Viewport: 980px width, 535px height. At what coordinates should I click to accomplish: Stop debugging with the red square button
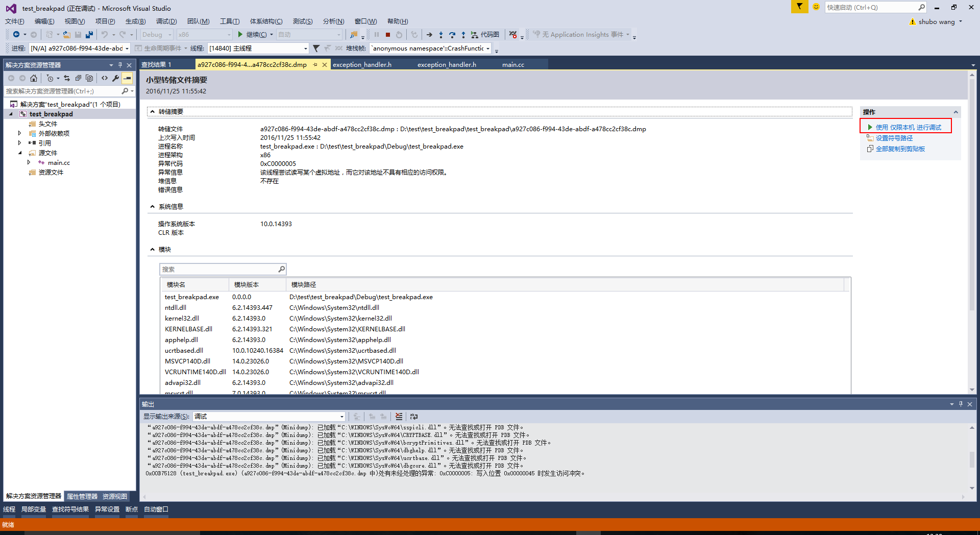tap(388, 35)
